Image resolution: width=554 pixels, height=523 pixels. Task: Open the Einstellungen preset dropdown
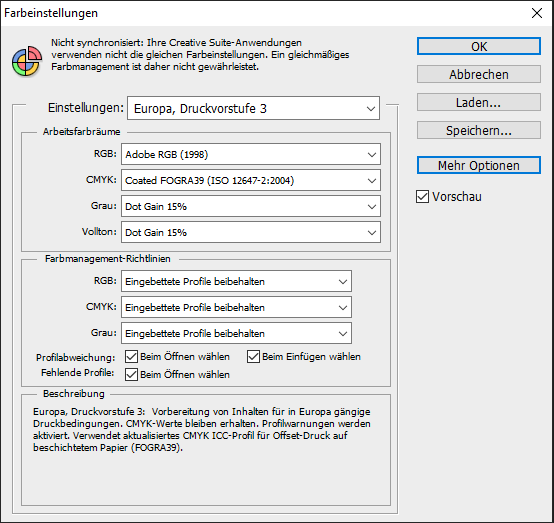click(x=253, y=108)
